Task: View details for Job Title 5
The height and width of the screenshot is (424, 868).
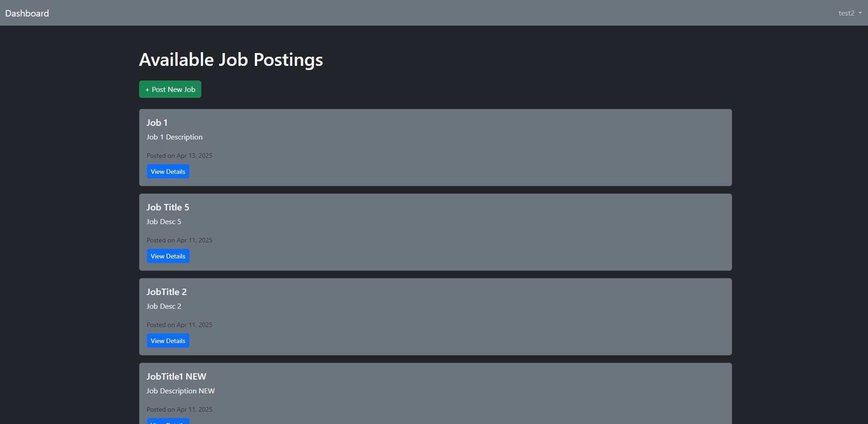Action: point(168,256)
